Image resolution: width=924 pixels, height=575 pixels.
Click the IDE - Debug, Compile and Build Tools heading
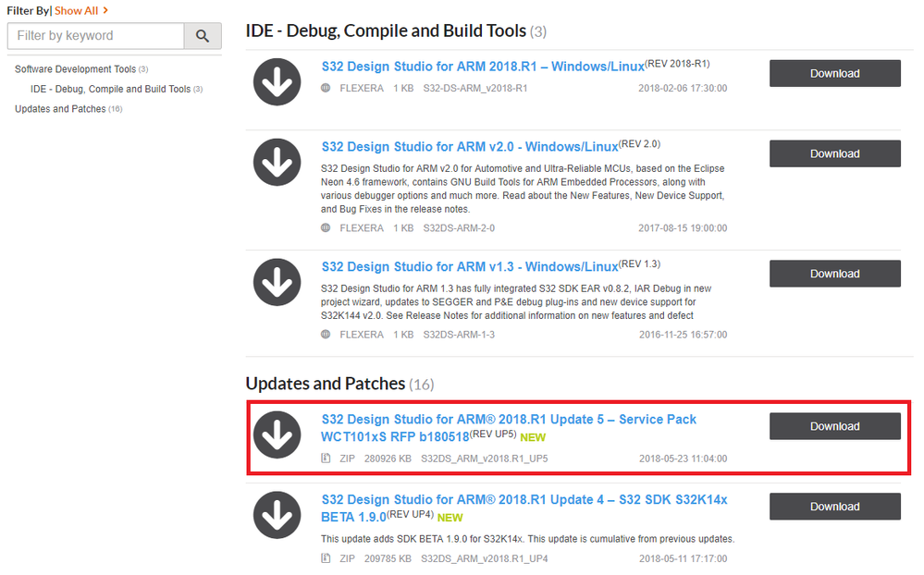386,31
